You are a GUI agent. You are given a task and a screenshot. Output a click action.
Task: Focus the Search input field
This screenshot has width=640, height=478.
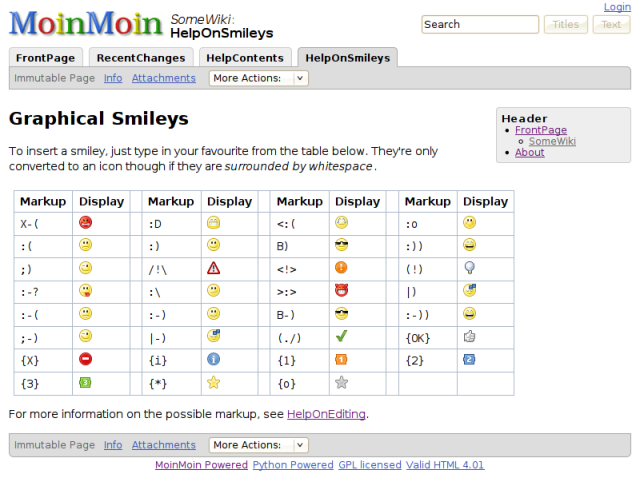480,25
